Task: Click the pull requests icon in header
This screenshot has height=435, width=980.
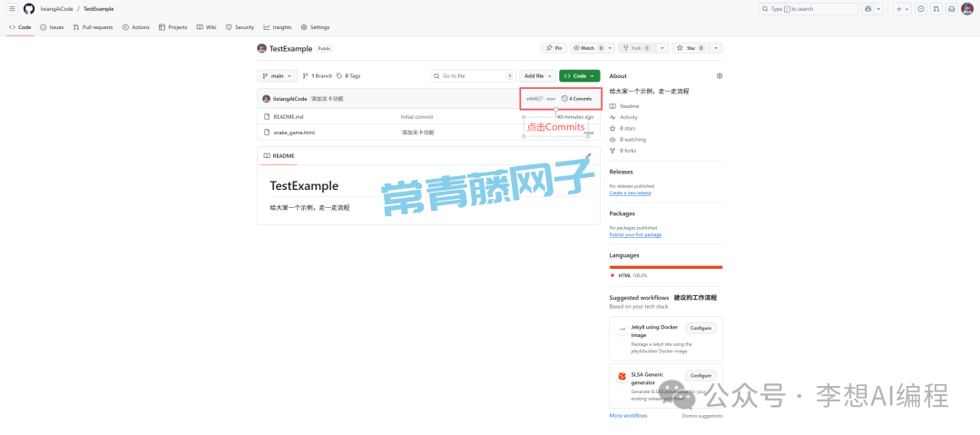Action: 936,8
